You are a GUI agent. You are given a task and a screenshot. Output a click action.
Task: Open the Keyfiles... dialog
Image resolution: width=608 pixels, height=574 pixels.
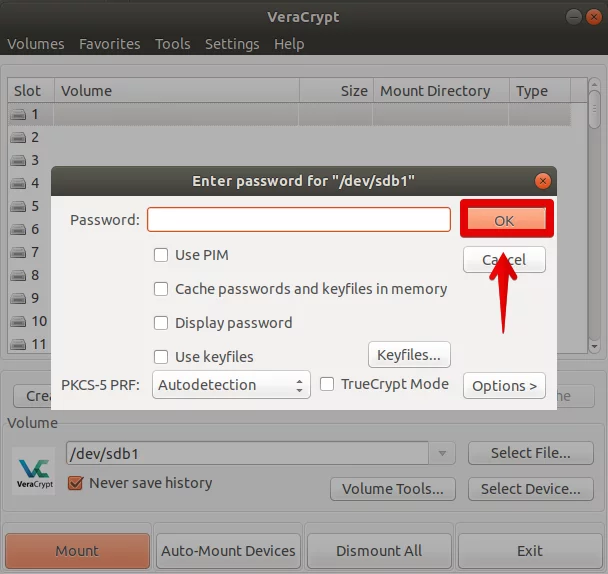409,354
